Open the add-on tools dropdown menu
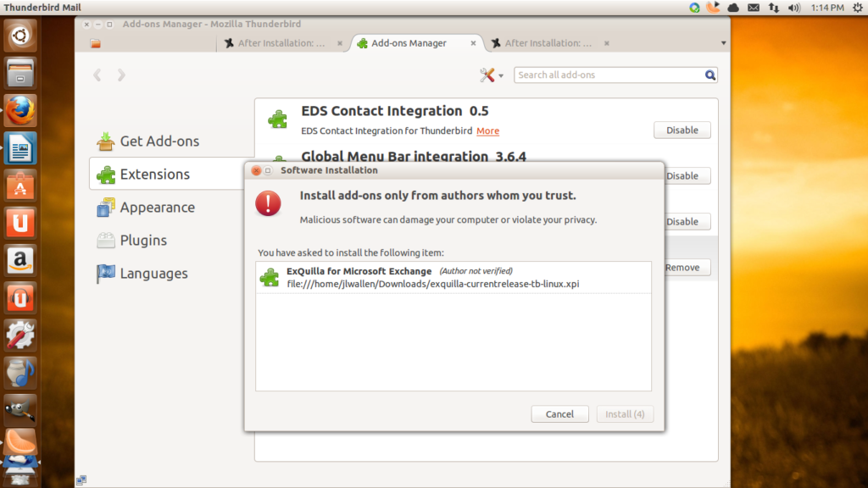The width and height of the screenshot is (868, 488). (492, 75)
